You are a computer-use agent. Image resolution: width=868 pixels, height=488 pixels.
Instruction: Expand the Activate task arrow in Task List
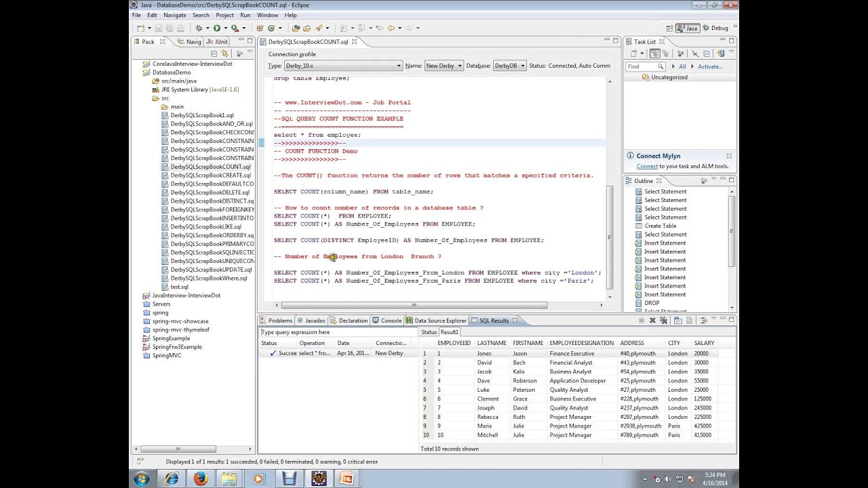(692, 66)
